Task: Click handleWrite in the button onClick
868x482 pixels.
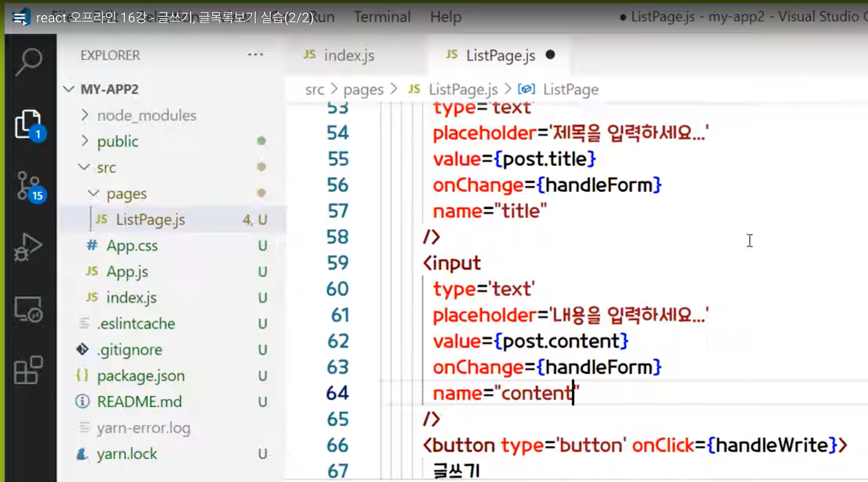Action: tap(772, 445)
